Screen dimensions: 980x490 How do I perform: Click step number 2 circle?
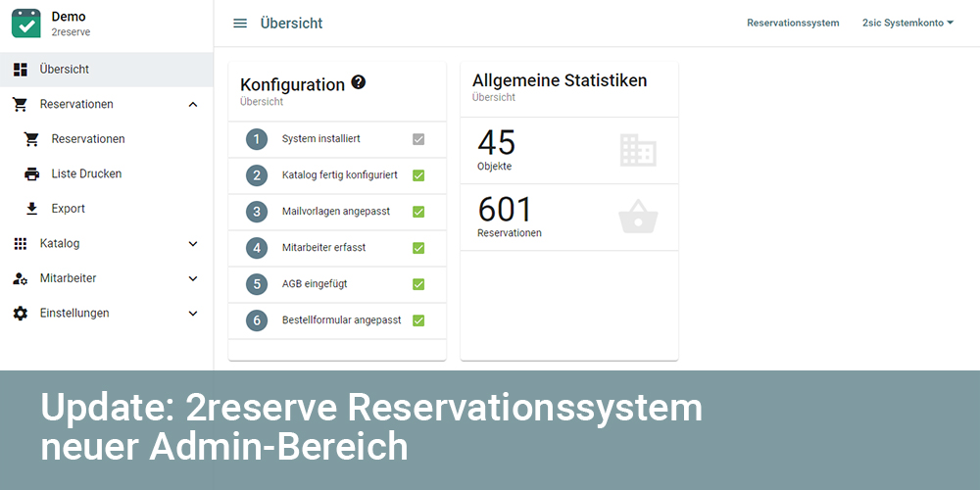(x=257, y=175)
